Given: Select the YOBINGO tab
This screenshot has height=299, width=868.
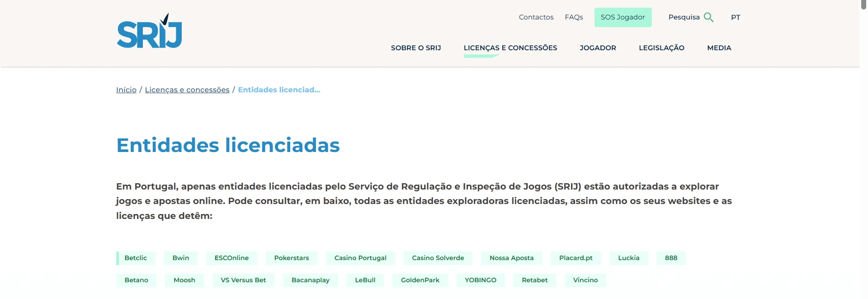Looking at the screenshot, I should pos(480,280).
